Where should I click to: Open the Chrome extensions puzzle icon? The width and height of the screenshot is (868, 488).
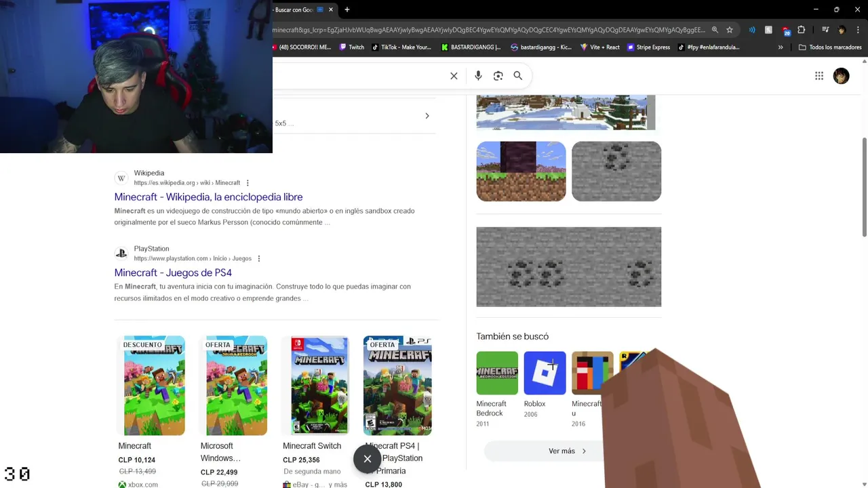[802, 30]
